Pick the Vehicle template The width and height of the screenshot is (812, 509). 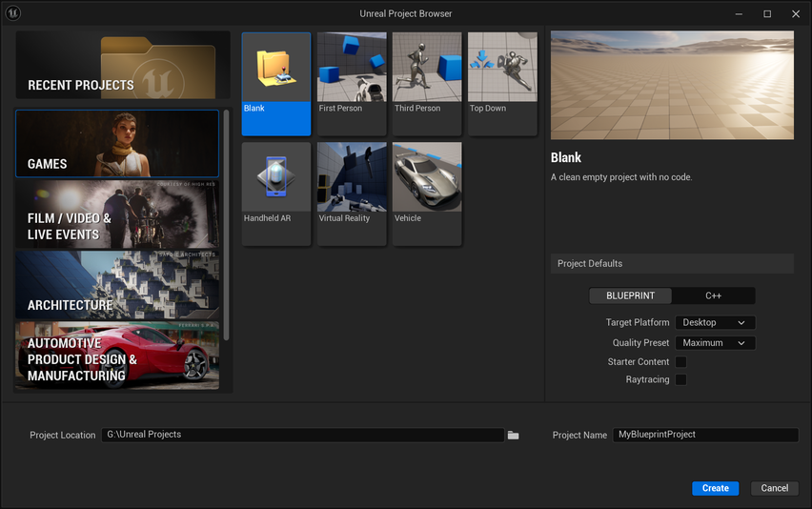click(427, 193)
